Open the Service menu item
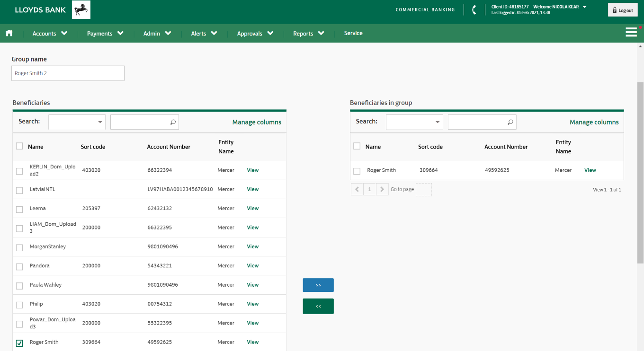Viewport: 644px width, 351px height. point(353,33)
